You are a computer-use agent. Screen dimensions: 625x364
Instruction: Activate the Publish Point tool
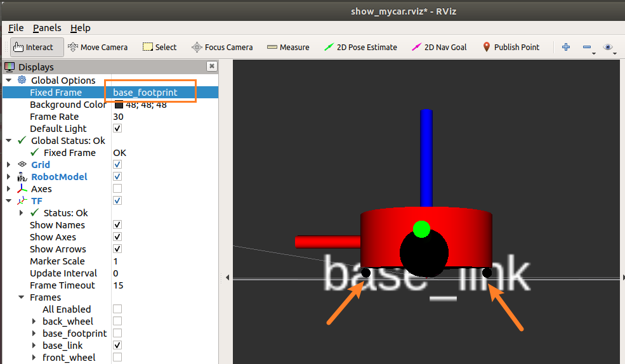[511, 48]
